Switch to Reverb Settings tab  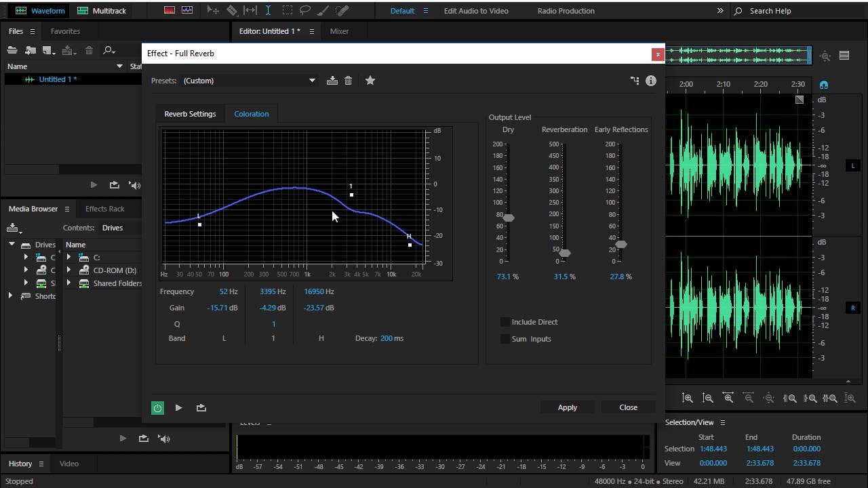190,114
